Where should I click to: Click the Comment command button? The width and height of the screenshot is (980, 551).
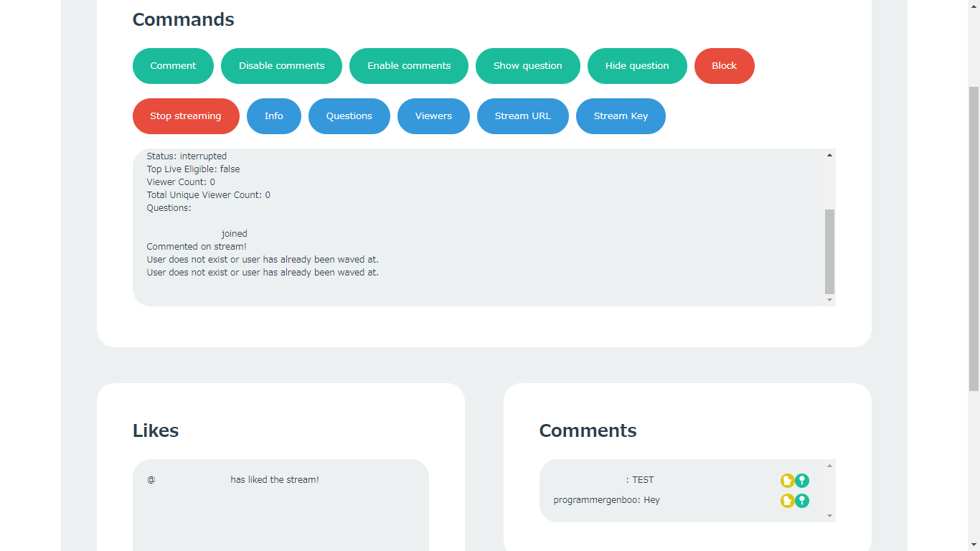[x=173, y=66]
